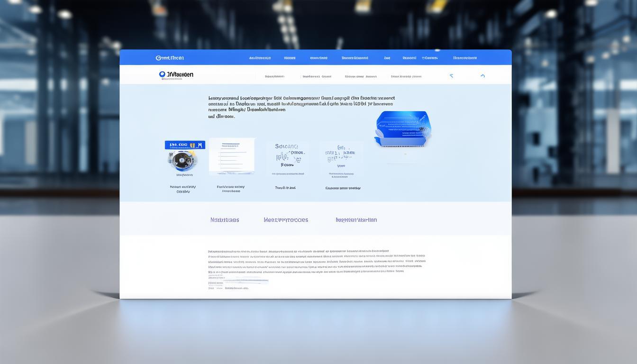Switch to the rightmost purple tab label
The height and width of the screenshot is (364, 637).
click(356, 220)
